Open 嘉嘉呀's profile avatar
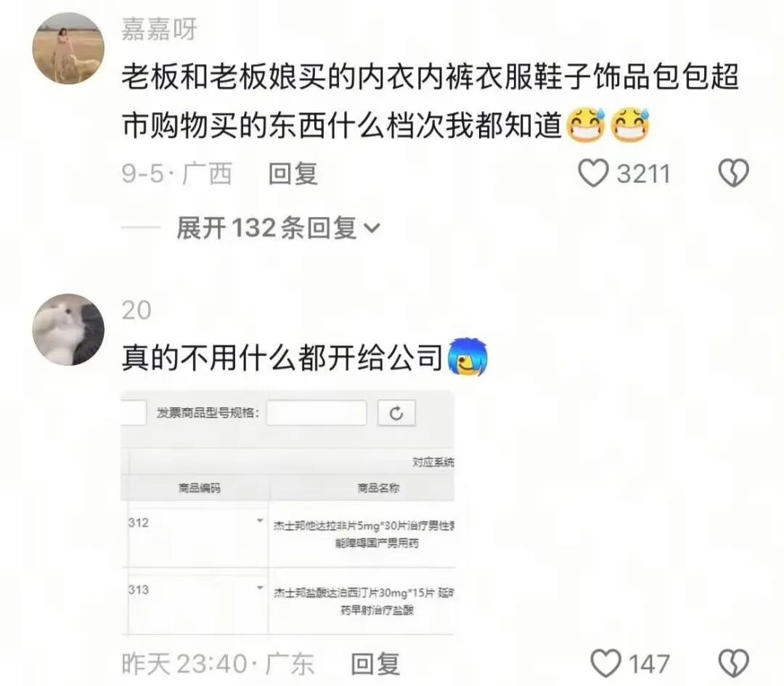The image size is (784, 686). point(68,49)
